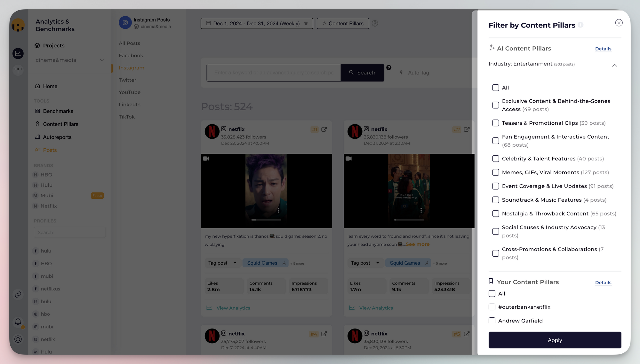Screen dimensions: 640x364
Task: Click the Auto Tag lightning icon
Action: 401,73
